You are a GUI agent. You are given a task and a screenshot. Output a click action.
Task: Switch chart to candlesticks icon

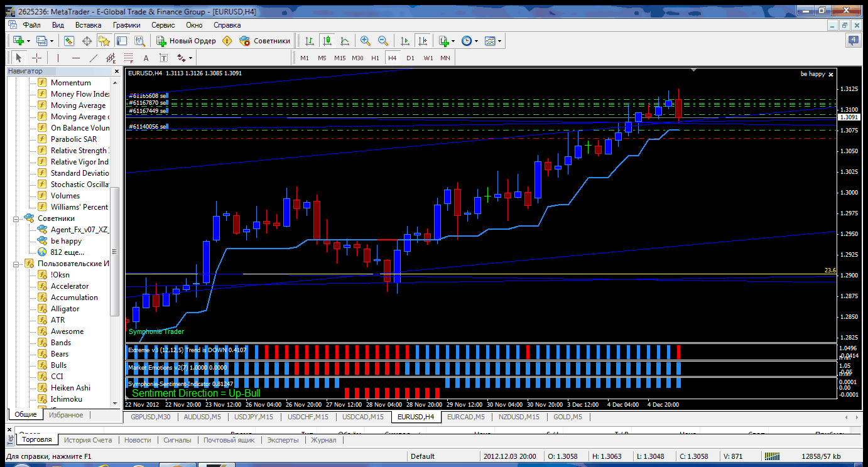click(327, 41)
